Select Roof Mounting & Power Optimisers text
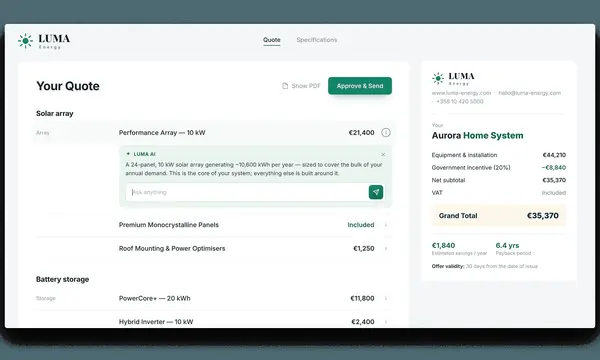This screenshot has height=360, width=600. 172,249
